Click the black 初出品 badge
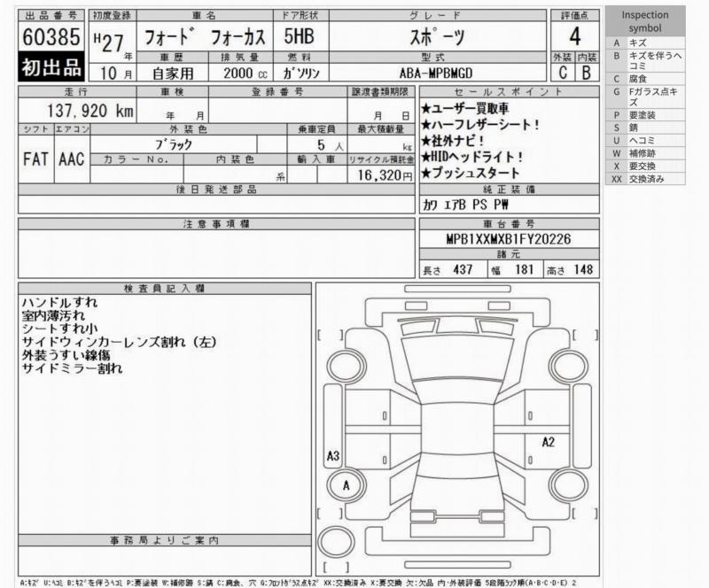This screenshot has height=588, width=709. [51, 68]
